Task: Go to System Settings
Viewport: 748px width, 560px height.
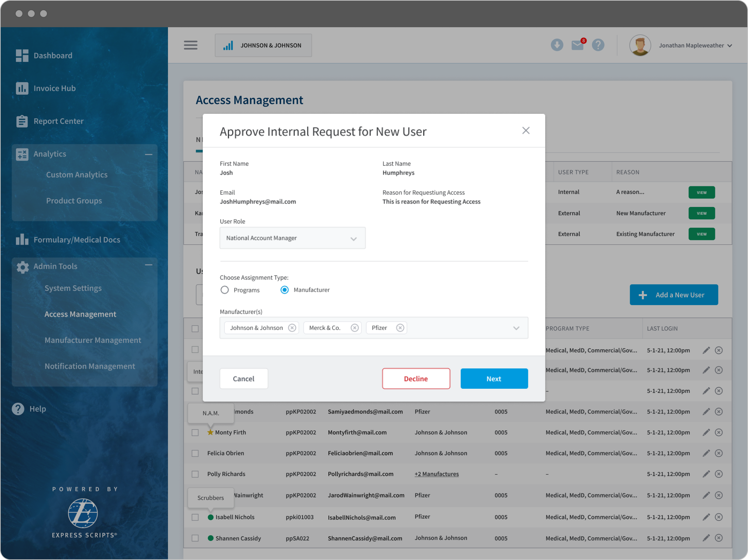Action: pyautogui.click(x=73, y=288)
